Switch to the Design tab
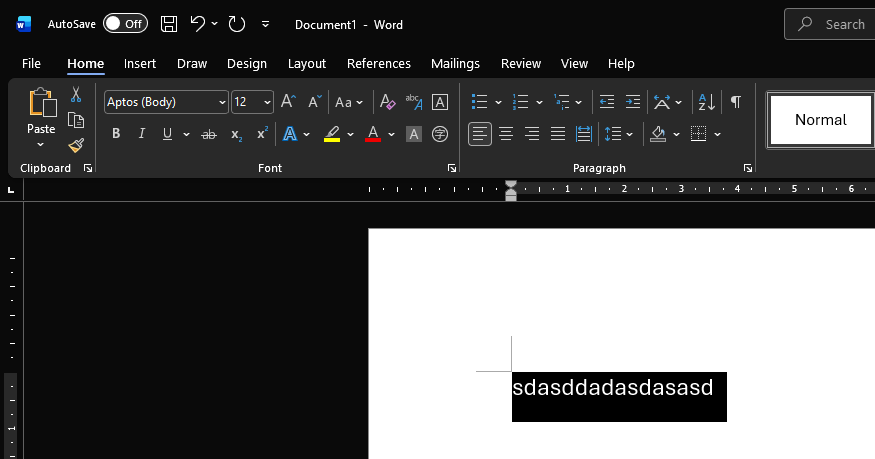The image size is (875, 459). (x=247, y=64)
